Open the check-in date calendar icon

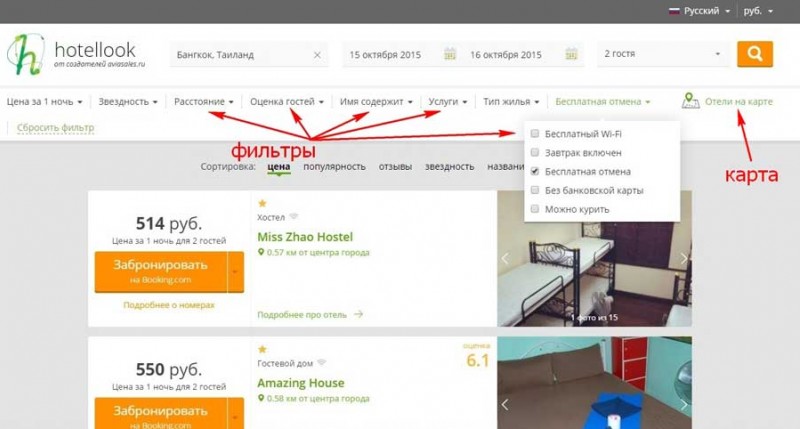449,54
